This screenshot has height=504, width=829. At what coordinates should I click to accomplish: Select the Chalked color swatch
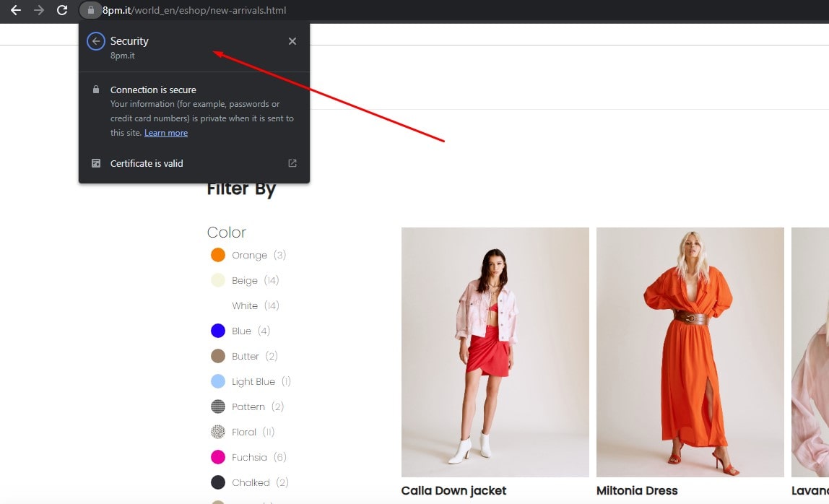click(218, 482)
